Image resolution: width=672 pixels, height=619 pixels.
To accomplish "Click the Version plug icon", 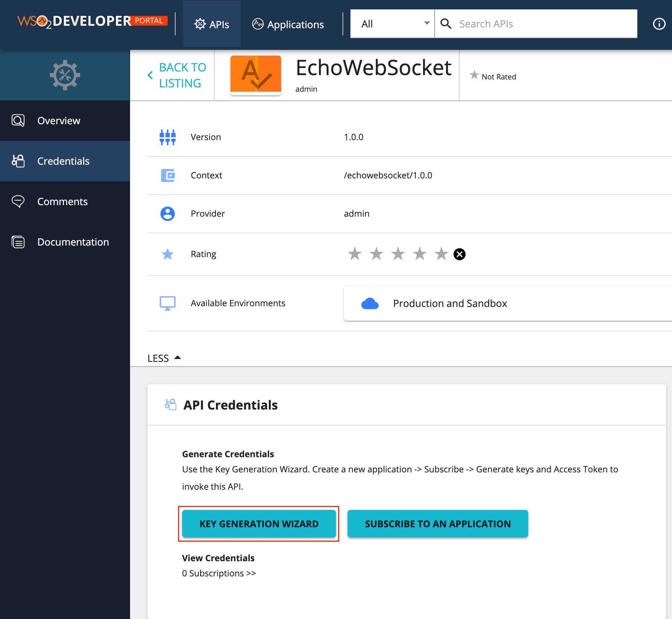I will [168, 137].
